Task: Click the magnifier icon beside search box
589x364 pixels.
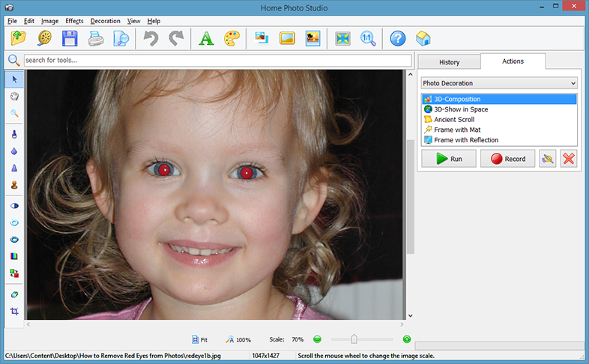Action: 13,60
